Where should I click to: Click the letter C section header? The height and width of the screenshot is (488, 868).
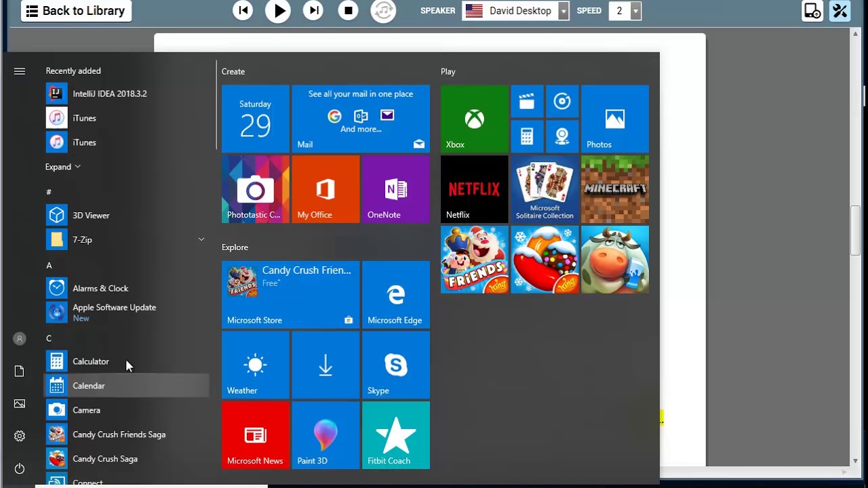tap(49, 338)
